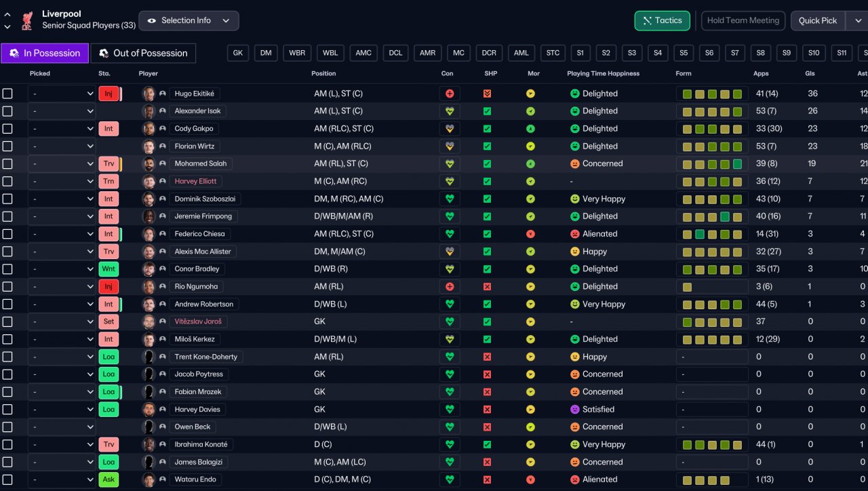Sort by the Position column header
The image size is (868, 491).
click(323, 73)
